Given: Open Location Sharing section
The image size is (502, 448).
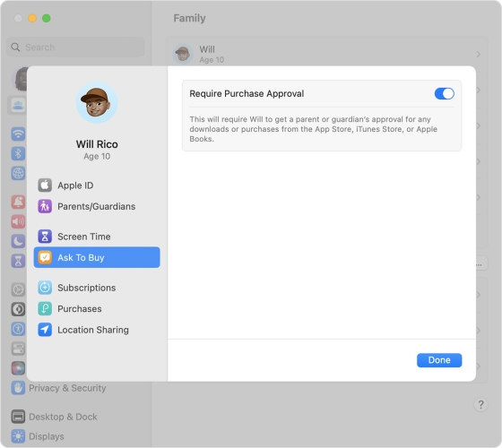Looking at the screenshot, I should 97,330.
